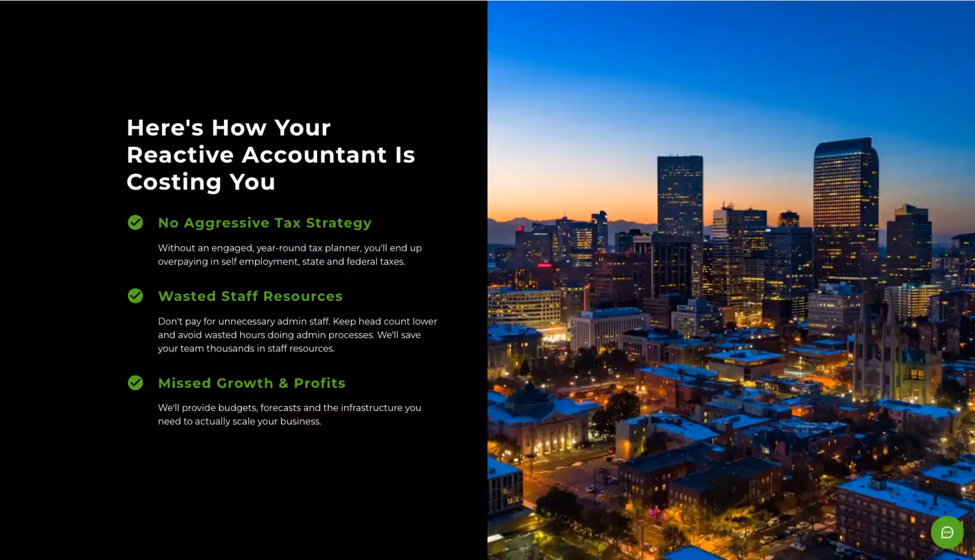This screenshot has height=560, width=975.
Task: Click checkmark icon beside No Aggressive Tax Strategy
Action: pos(136,222)
